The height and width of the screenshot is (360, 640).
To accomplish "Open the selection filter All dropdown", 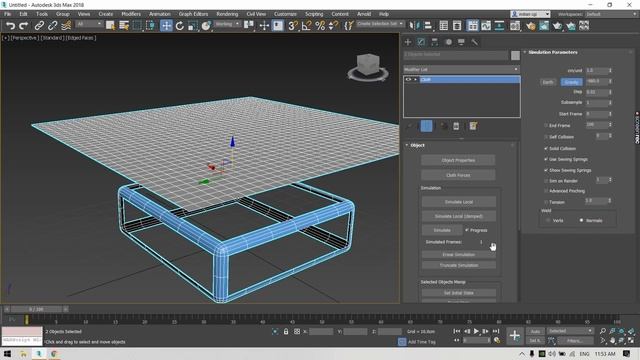I will click(89, 24).
